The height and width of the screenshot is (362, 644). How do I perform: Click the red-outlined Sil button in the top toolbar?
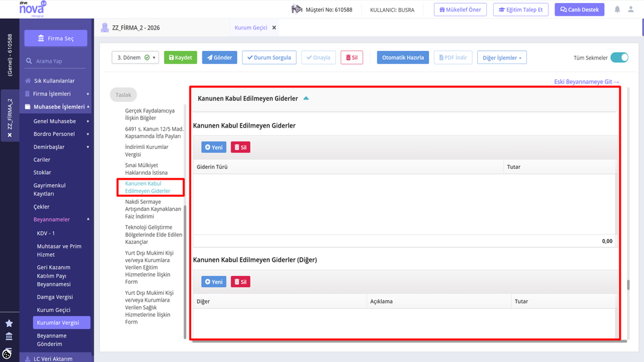352,57
